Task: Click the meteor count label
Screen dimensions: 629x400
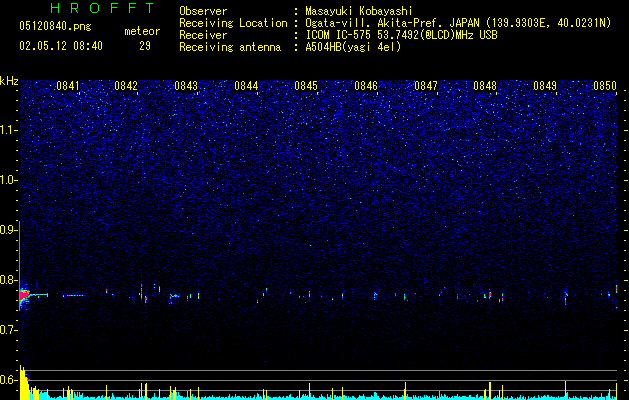Action: (142, 31)
